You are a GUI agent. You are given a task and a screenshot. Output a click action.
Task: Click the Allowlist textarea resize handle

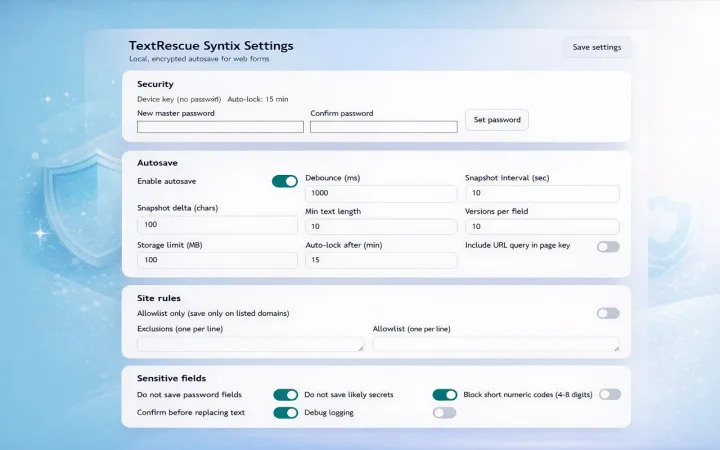[x=616, y=349]
